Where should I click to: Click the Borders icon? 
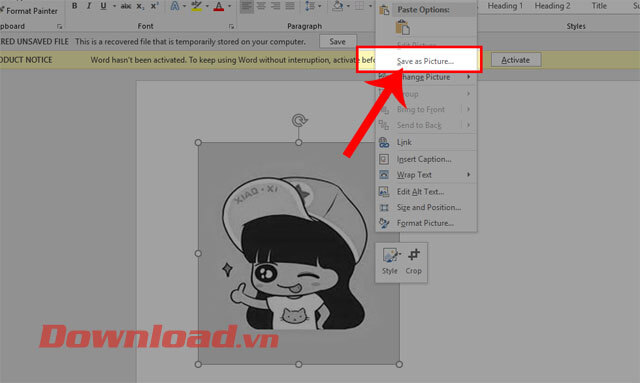359,6
